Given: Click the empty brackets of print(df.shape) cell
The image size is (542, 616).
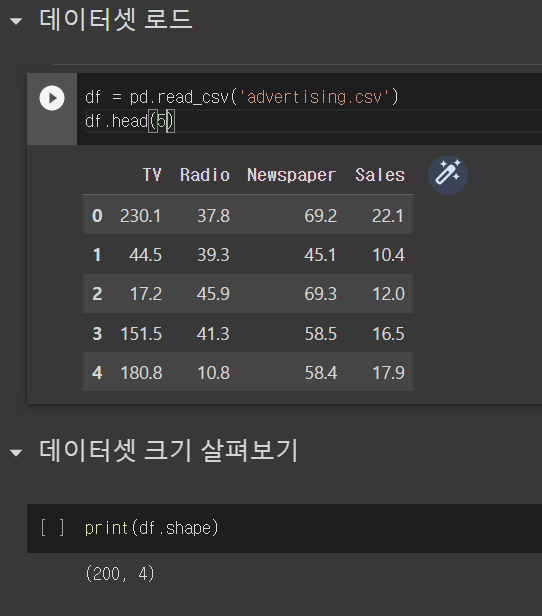Looking at the screenshot, I should pos(52,528).
